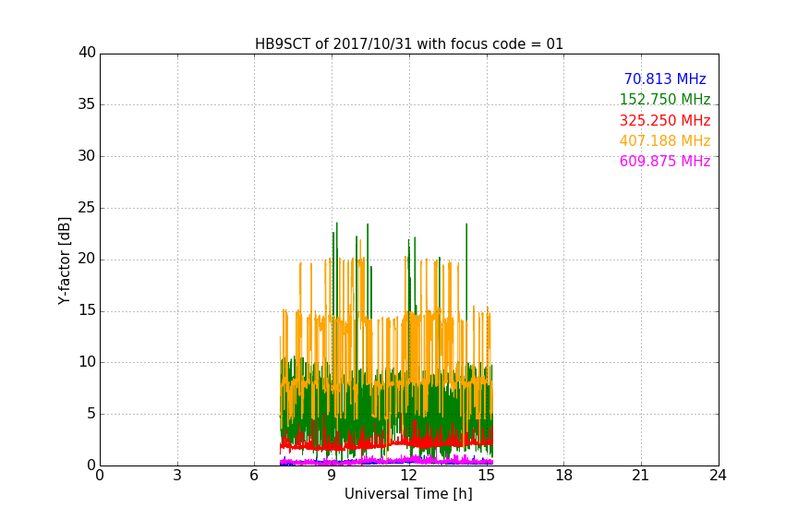Select the 609.875 MHz legend label
798x532 pixels.
click(665, 161)
